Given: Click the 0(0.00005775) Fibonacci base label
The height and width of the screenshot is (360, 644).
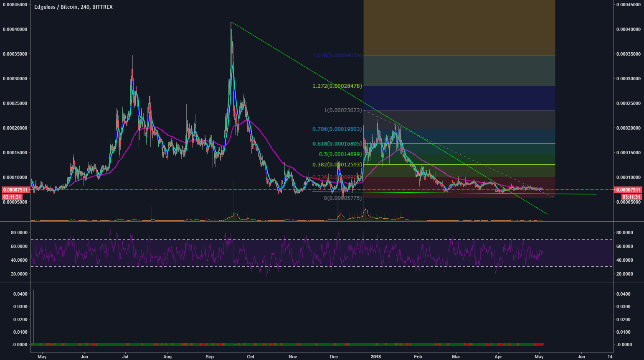Looking at the screenshot, I should pos(343,198).
